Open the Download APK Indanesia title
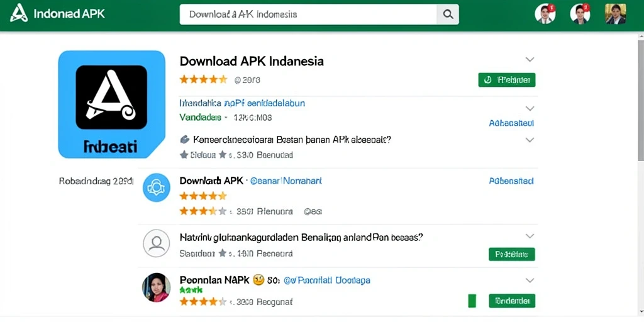This screenshot has width=644, height=322. click(252, 61)
